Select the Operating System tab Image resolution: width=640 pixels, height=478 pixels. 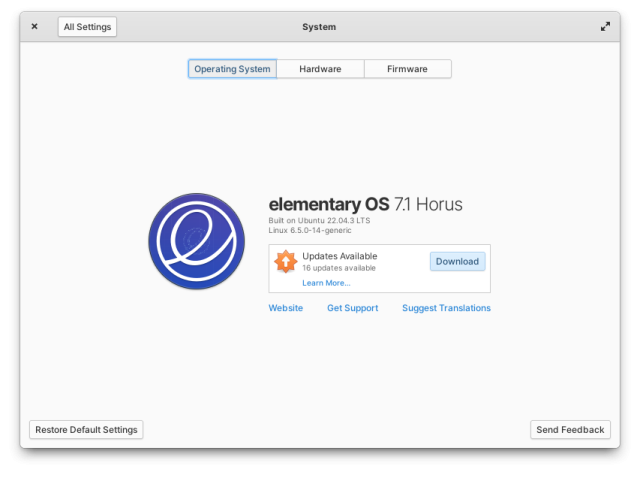click(232, 69)
